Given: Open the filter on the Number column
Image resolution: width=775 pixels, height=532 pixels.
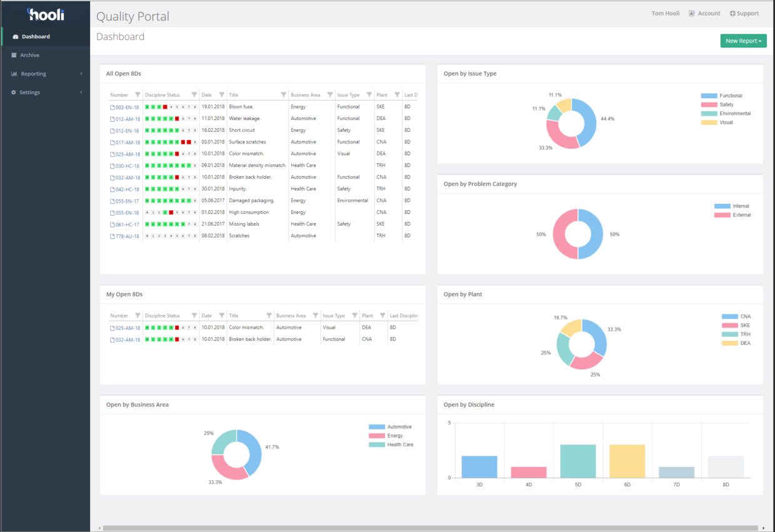Looking at the screenshot, I should (x=137, y=95).
